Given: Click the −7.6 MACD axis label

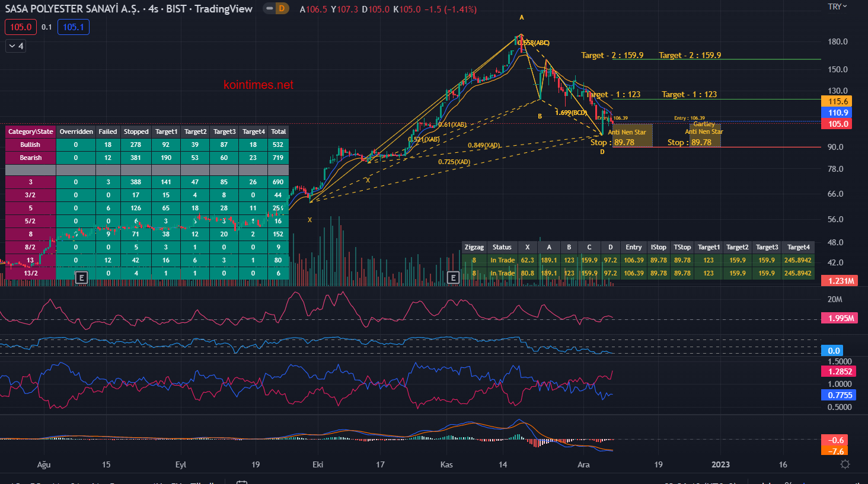Looking at the screenshot, I should 835,451.
